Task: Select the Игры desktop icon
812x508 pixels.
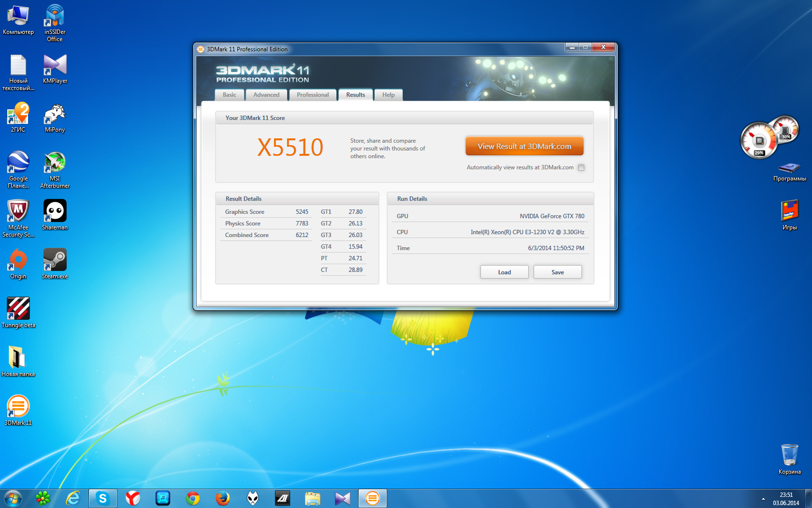Action: tap(789, 215)
